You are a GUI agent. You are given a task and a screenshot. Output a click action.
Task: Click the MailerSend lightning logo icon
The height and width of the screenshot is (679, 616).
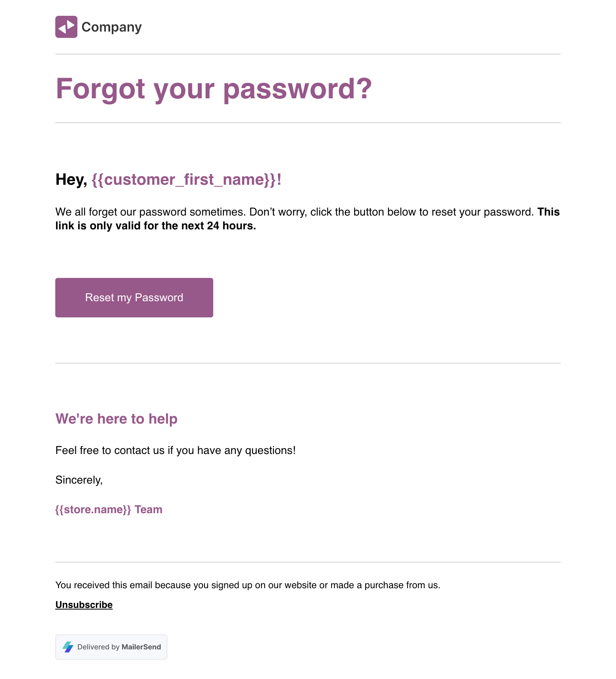pyautogui.click(x=68, y=647)
